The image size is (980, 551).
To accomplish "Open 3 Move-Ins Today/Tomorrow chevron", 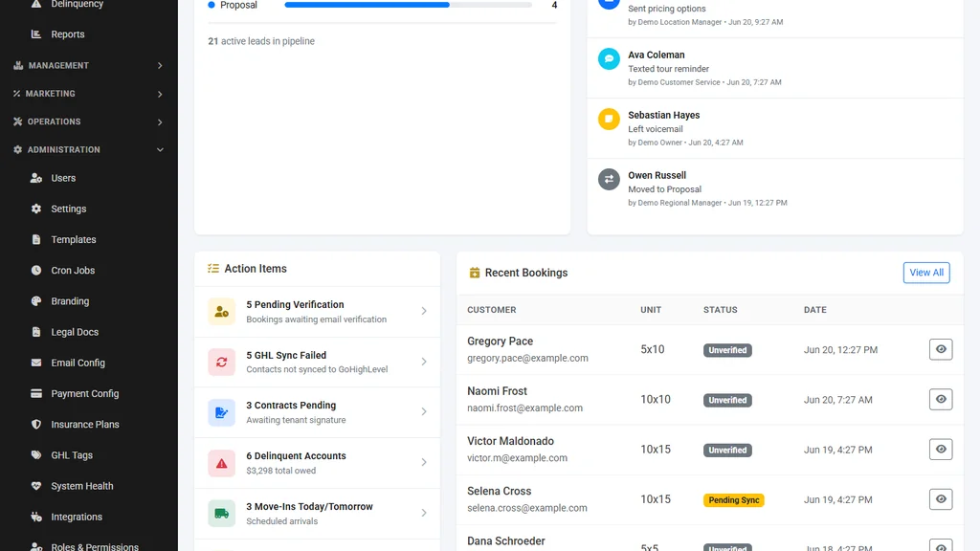I will point(424,513).
